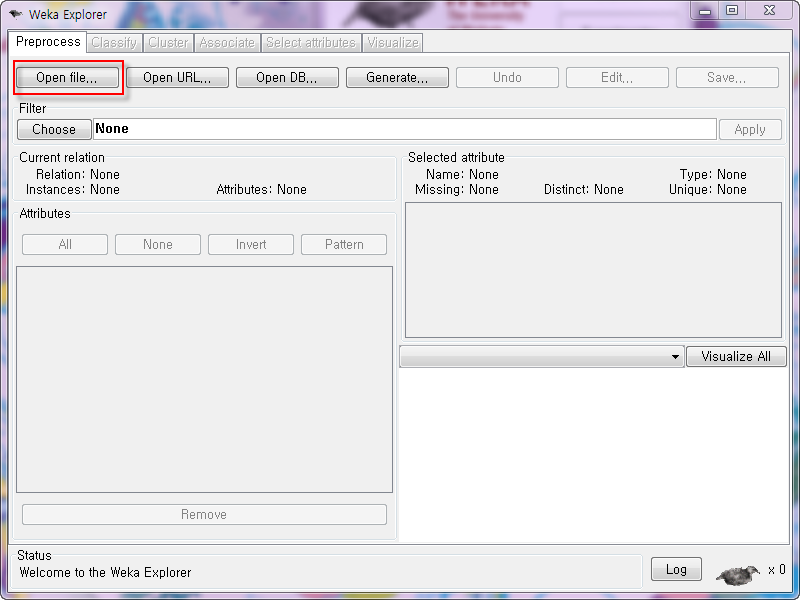Image resolution: width=800 pixels, height=600 pixels.
Task: Click the Edit... button
Action: (617, 78)
